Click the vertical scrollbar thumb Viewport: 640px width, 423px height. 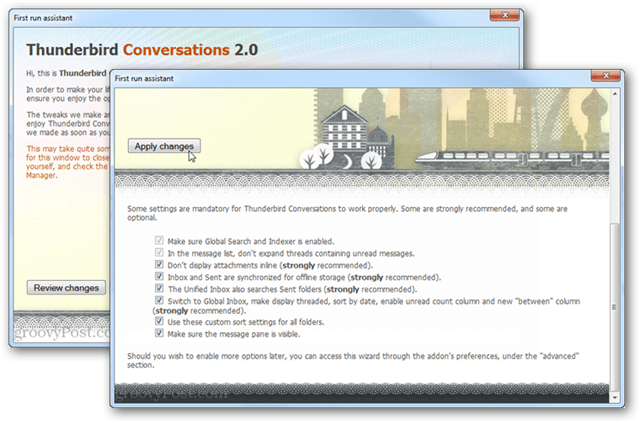(x=615, y=307)
